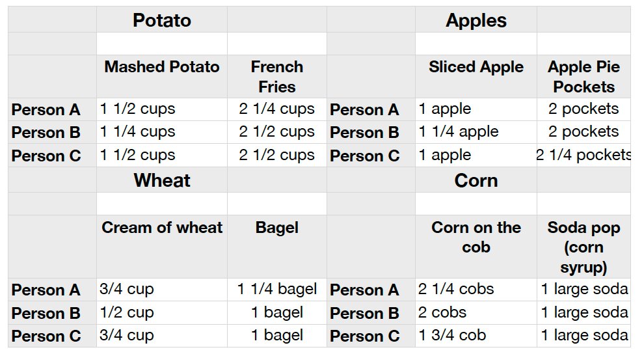The width and height of the screenshot is (644, 354).
Task: Click the Apple Pie Pockets header
Action: [584, 76]
